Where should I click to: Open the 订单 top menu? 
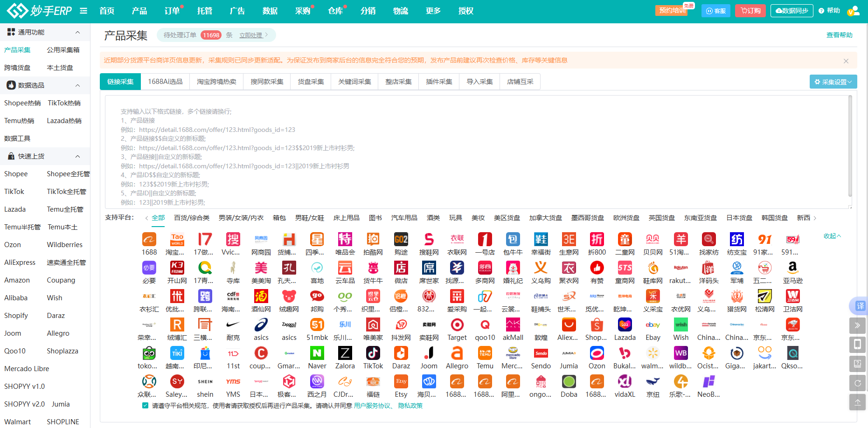172,11
